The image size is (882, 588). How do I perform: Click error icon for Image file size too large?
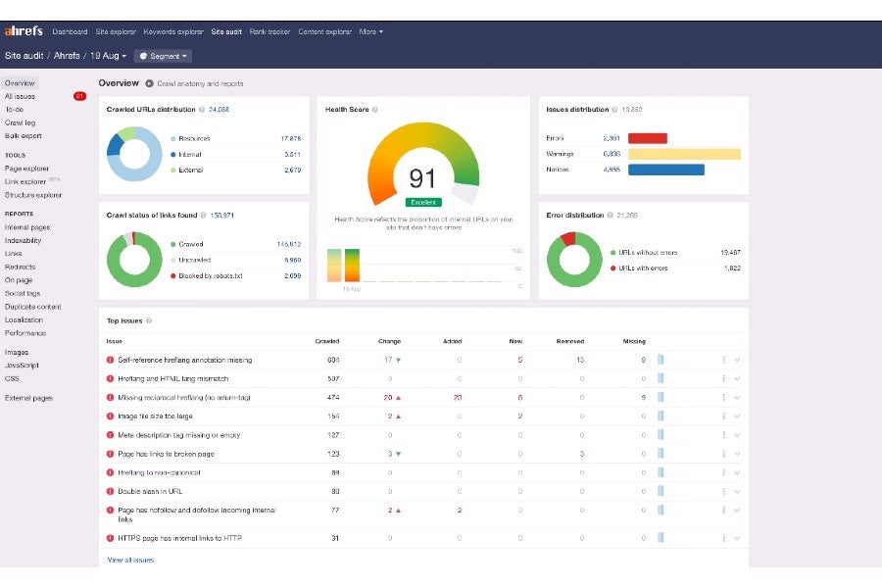click(x=110, y=416)
